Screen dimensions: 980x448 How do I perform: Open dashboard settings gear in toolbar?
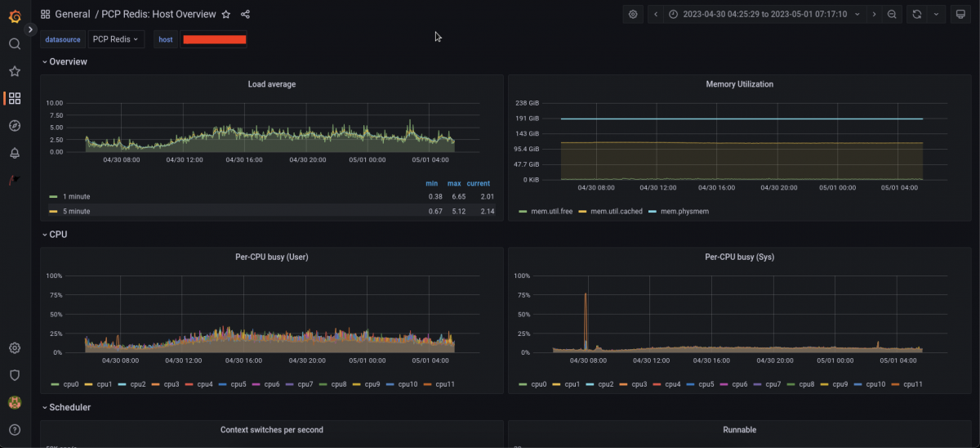click(x=633, y=15)
